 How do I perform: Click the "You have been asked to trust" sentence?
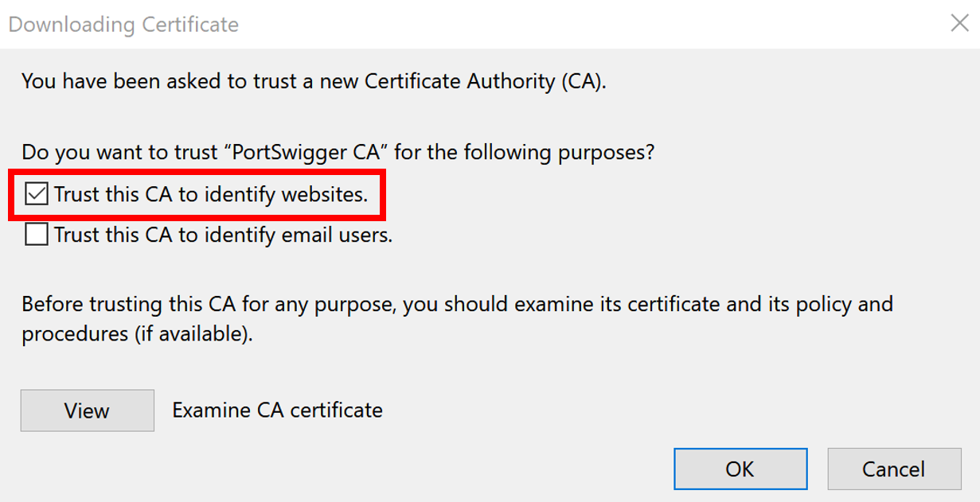pyautogui.click(x=159, y=81)
